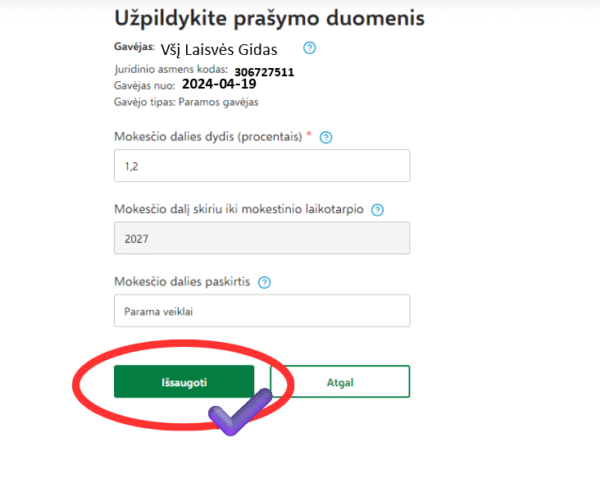Select the legal entity code 306727511

[x=264, y=72]
